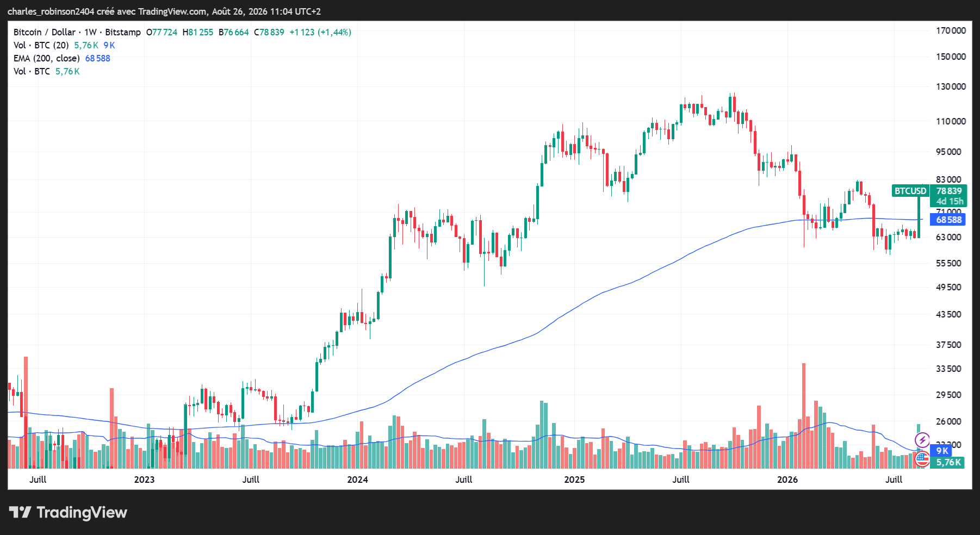
Task: Click the '55 500' price scale label
Action: point(948,263)
